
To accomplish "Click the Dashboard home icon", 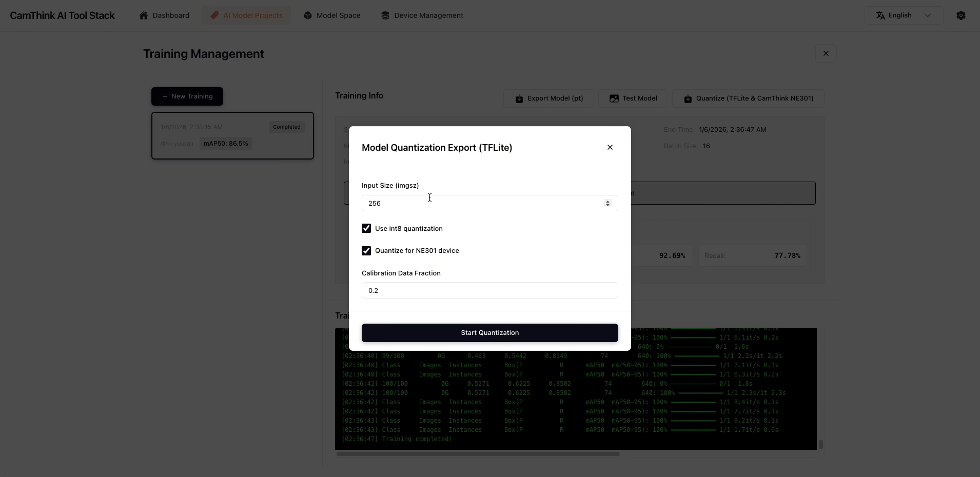I will pyautogui.click(x=144, y=15).
